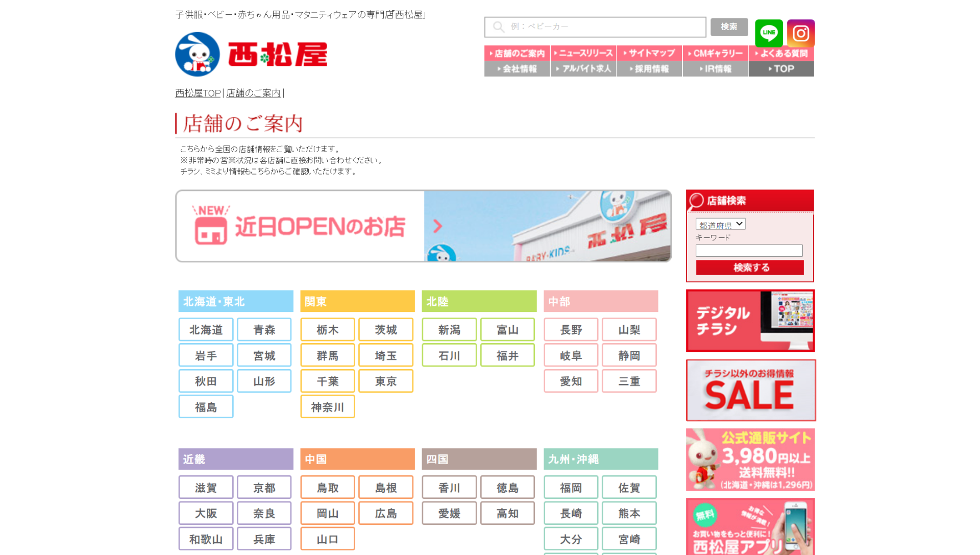Viewport: 980px width, 555px height.
Task: Click 愛知 under 中部
Action: point(571,381)
